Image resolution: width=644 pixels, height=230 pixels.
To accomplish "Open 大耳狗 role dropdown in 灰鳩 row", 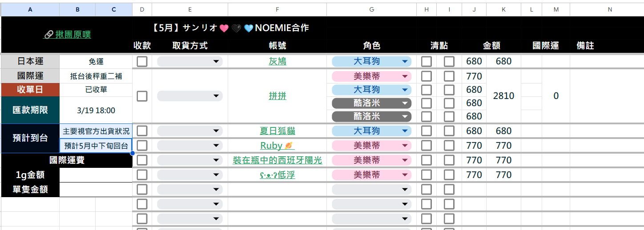I will pyautogui.click(x=371, y=61).
